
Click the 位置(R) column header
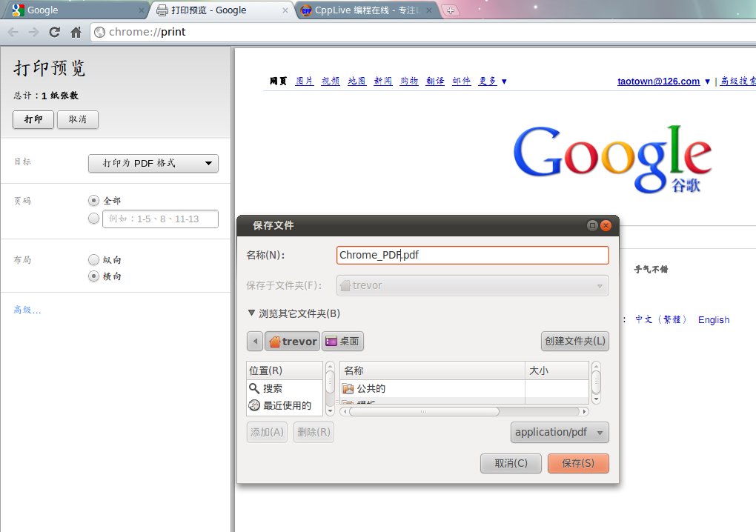click(284, 370)
